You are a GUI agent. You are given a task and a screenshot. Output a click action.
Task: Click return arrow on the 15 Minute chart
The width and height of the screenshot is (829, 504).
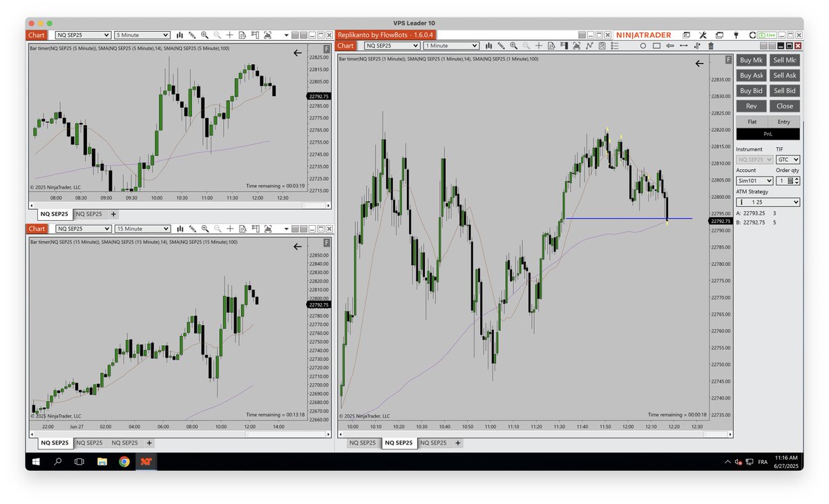pos(298,246)
